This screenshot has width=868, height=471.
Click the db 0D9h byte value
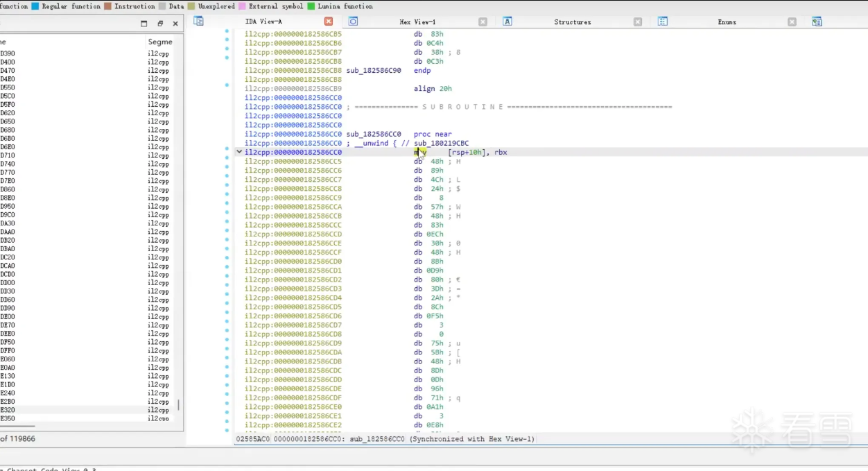point(429,271)
